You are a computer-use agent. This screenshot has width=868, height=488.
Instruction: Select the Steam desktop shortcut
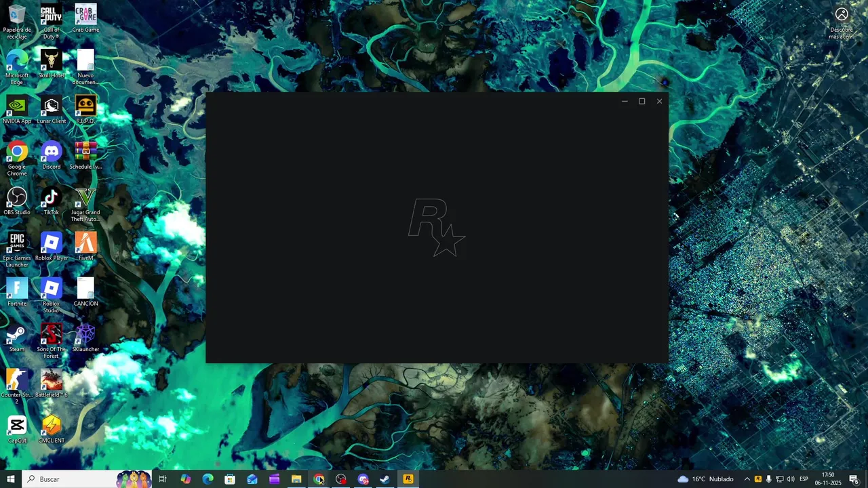click(x=17, y=338)
